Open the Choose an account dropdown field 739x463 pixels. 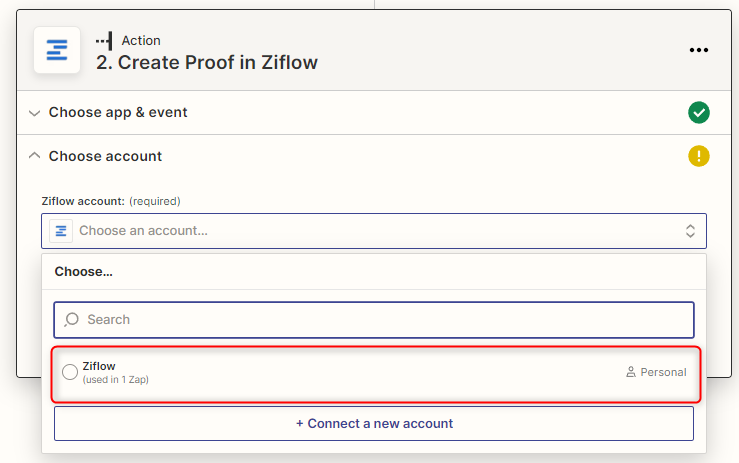(x=370, y=231)
